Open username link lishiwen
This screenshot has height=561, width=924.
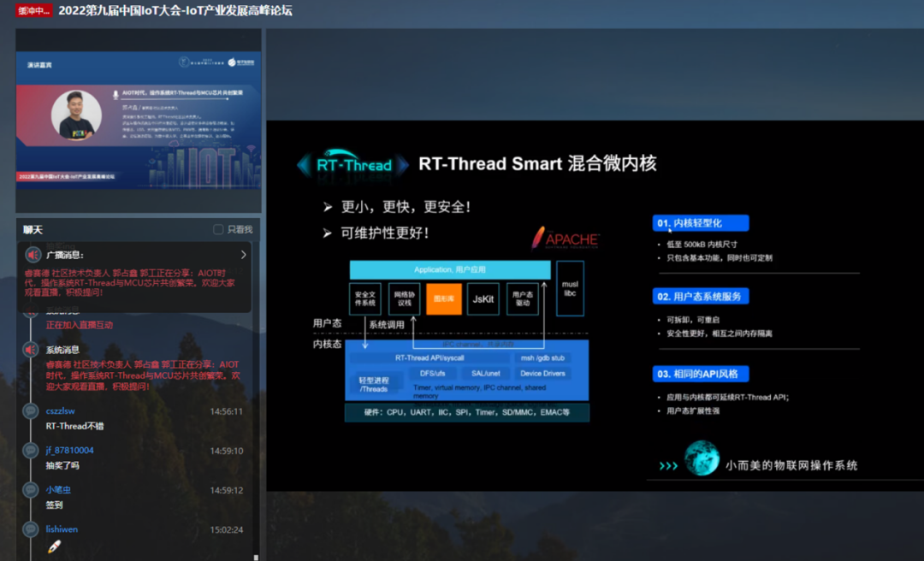tap(62, 529)
